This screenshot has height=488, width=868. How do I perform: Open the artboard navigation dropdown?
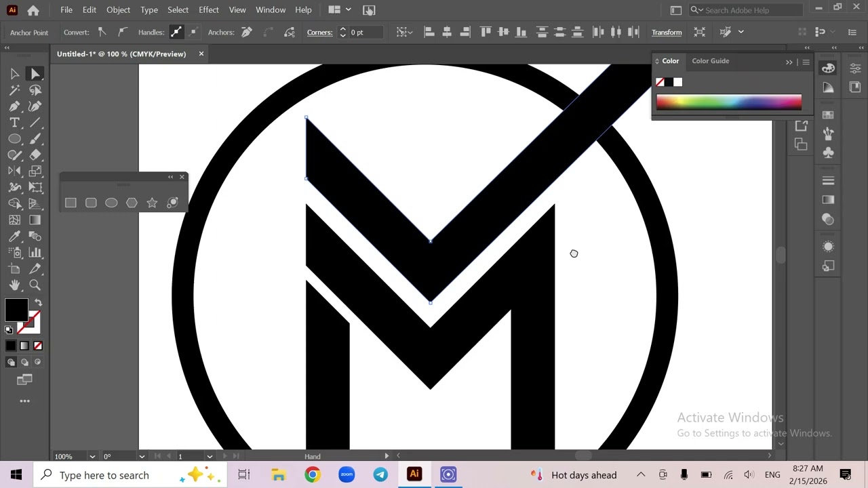click(210, 456)
